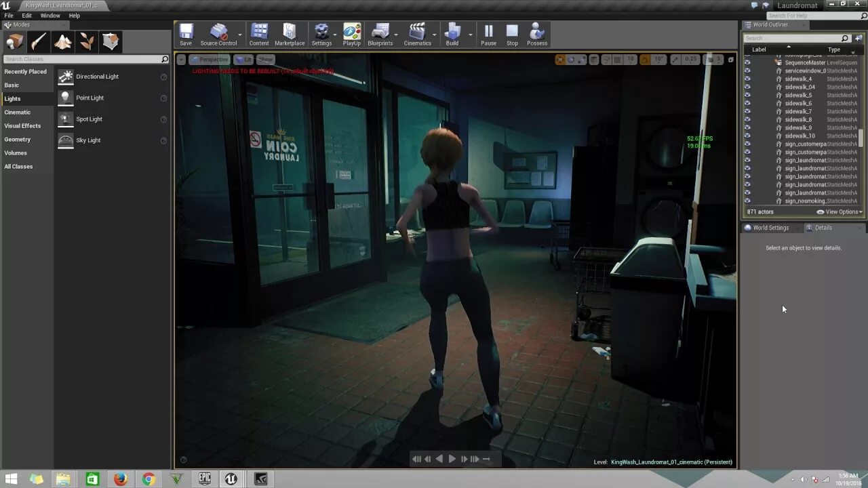
Task: Click the Spot Light icon
Action: point(65,119)
